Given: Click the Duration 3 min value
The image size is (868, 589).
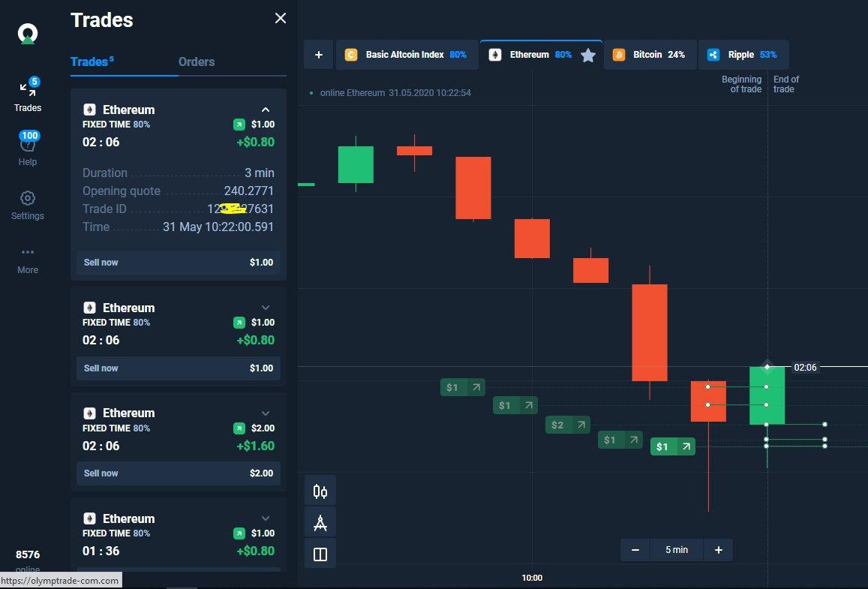Looking at the screenshot, I should click(259, 173).
